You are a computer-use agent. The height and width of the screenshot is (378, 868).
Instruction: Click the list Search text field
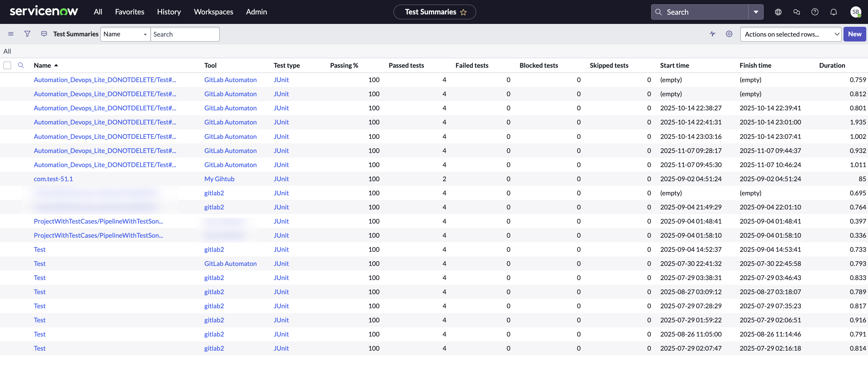click(185, 34)
